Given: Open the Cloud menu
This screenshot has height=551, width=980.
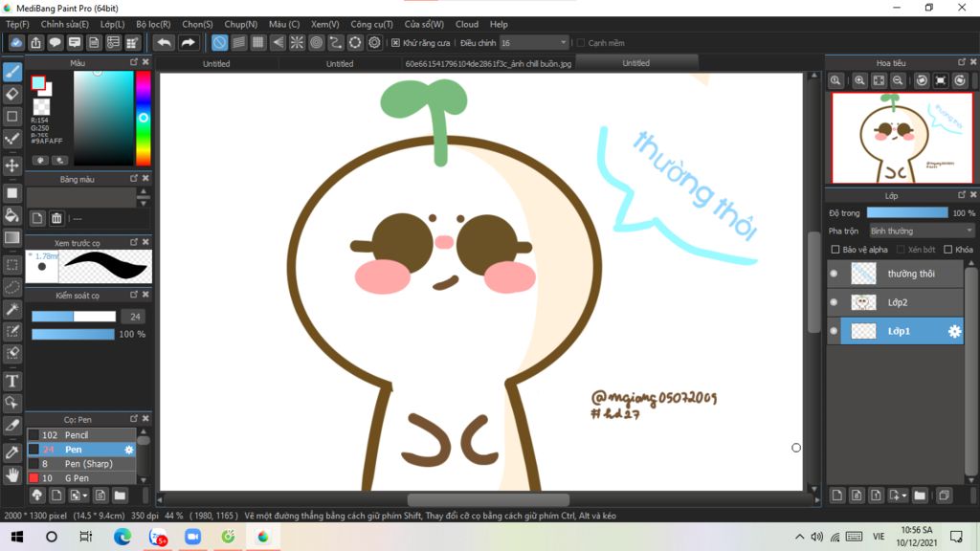Looking at the screenshot, I should (x=466, y=24).
